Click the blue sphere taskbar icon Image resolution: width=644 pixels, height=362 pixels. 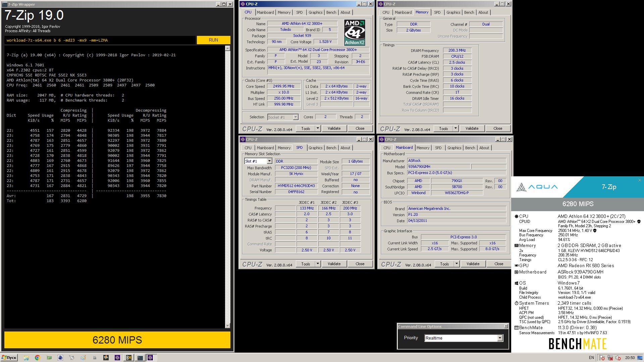(60, 358)
